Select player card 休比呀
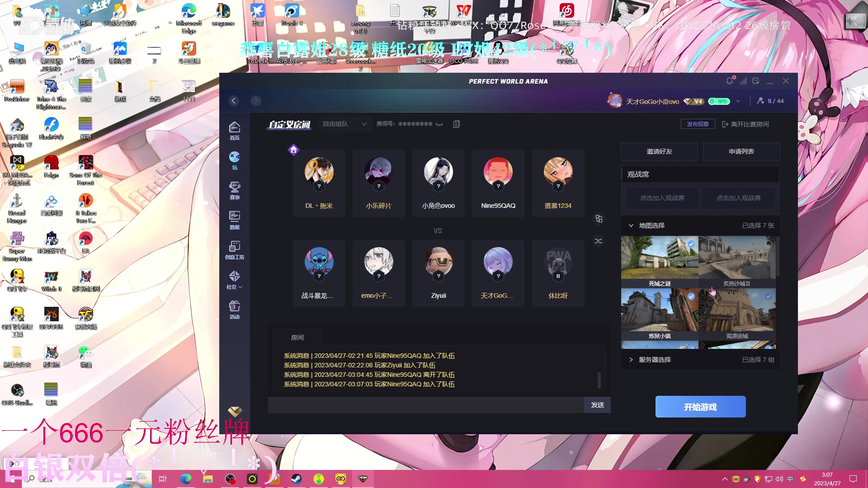The image size is (868, 488). pyautogui.click(x=558, y=273)
